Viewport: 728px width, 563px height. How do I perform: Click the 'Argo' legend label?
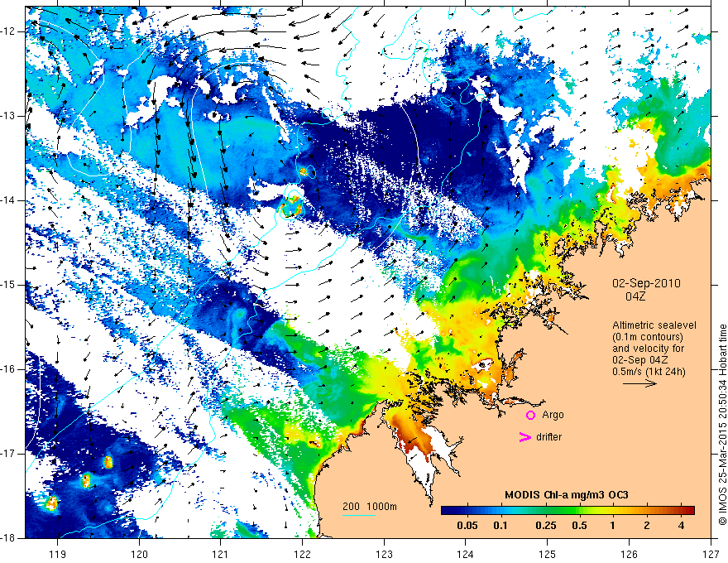tap(553, 415)
